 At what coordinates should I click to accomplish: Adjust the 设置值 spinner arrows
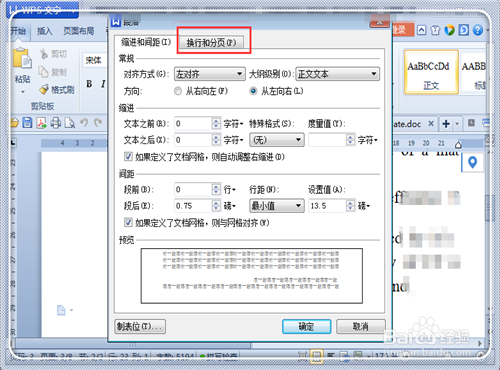(350, 206)
